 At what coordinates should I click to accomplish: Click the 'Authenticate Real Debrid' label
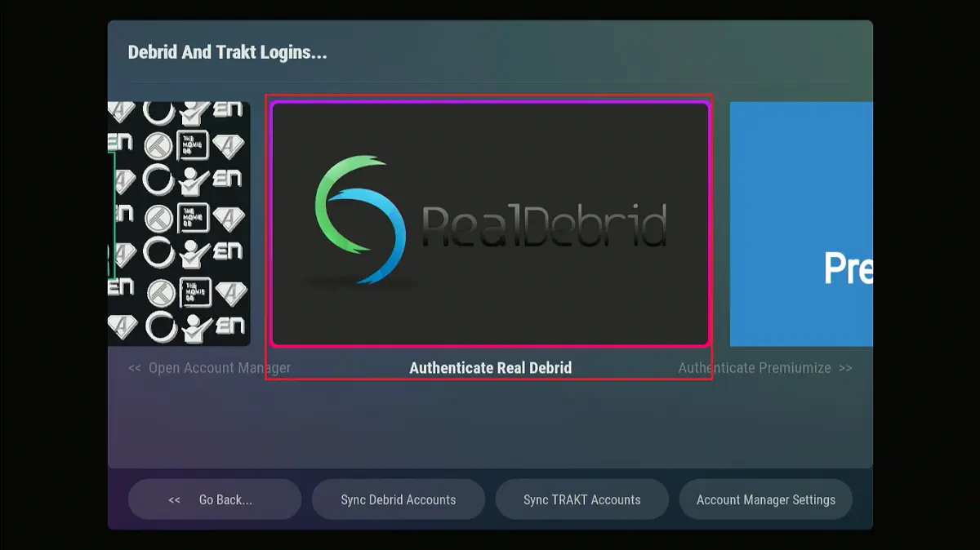click(491, 368)
